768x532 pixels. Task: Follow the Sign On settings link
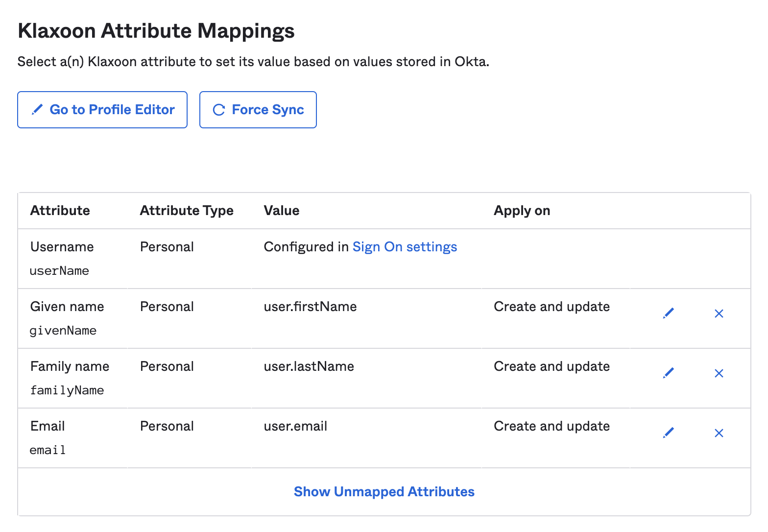pyautogui.click(x=405, y=247)
